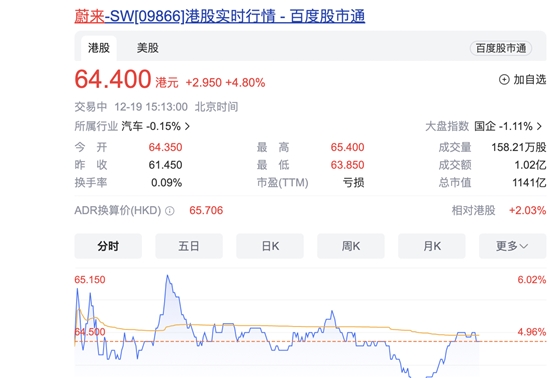This screenshot has height=378, width=550.
Task: Switch to the 周K chart
Action: (351, 246)
